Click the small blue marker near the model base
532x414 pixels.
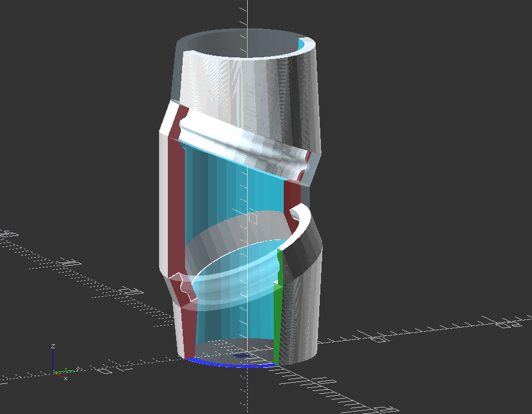click(x=241, y=355)
